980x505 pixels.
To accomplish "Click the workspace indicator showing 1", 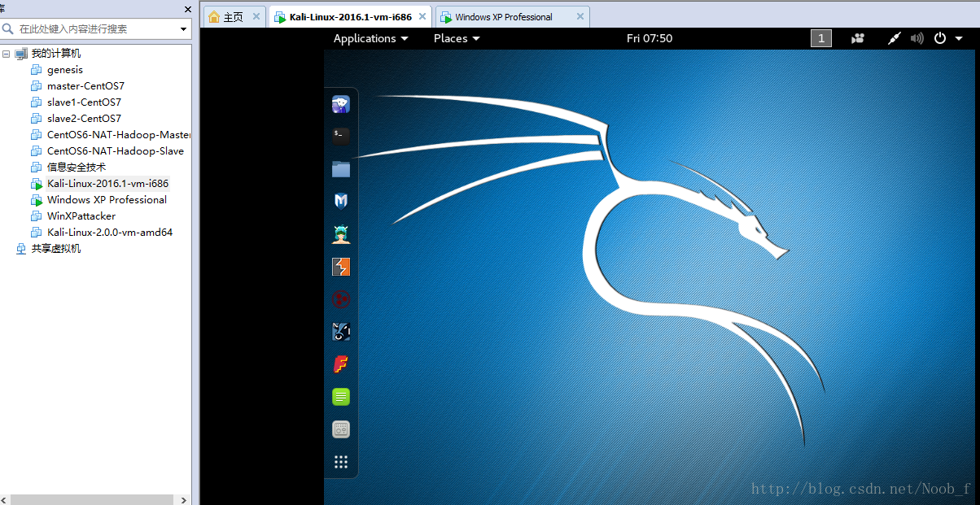I will (x=821, y=38).
